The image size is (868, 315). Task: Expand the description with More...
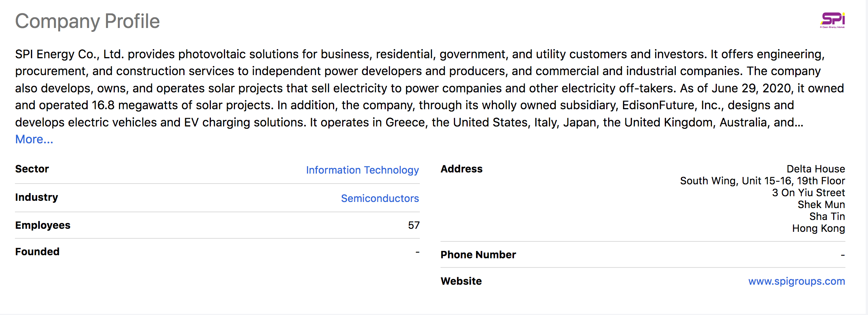coord(34,139)
